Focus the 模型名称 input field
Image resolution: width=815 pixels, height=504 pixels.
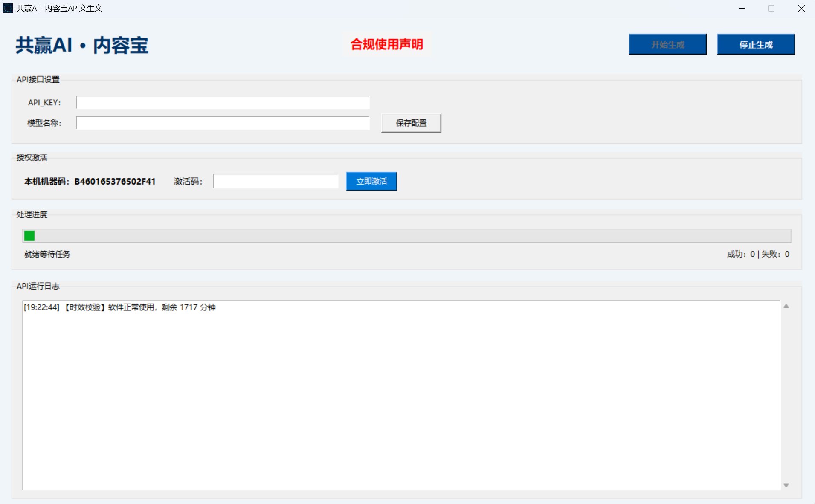223,123
